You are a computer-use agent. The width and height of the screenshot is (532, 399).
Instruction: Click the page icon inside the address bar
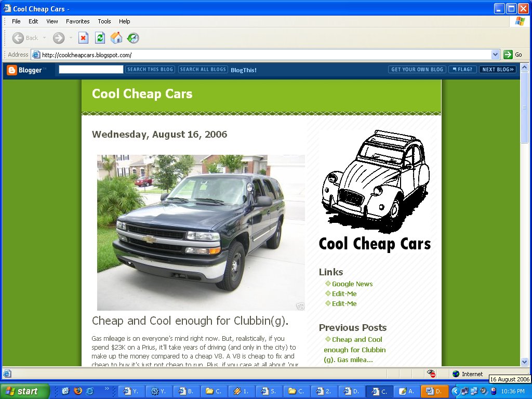[36, 55]
